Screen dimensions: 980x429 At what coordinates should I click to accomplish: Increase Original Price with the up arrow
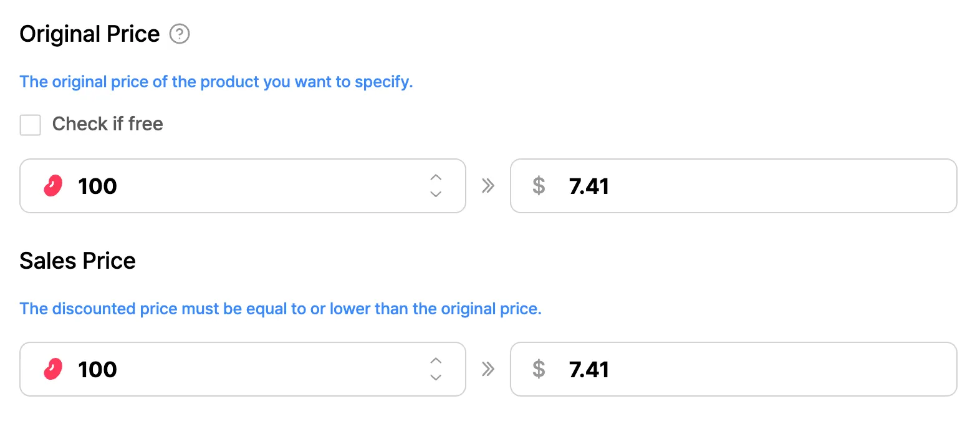coord(436,178)
